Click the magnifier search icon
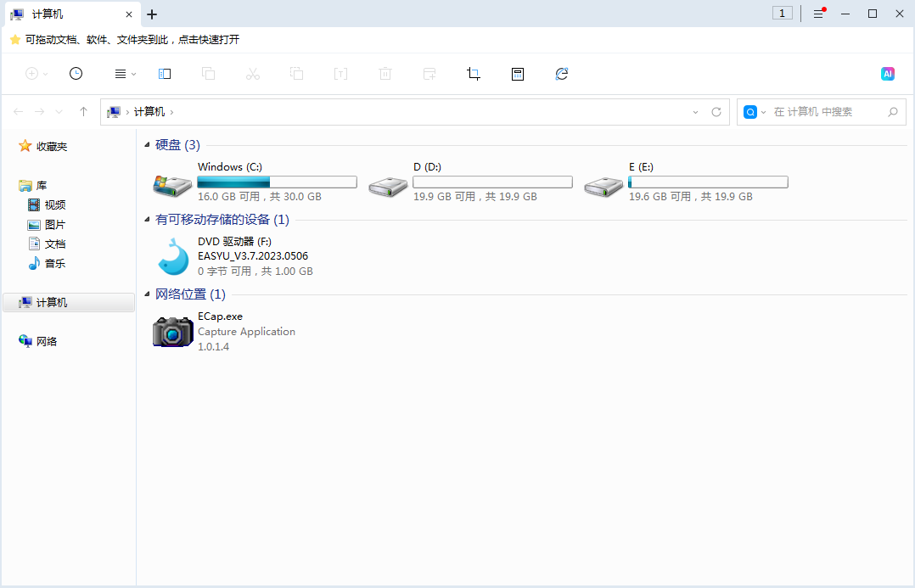915x588 pixels. 892,112
